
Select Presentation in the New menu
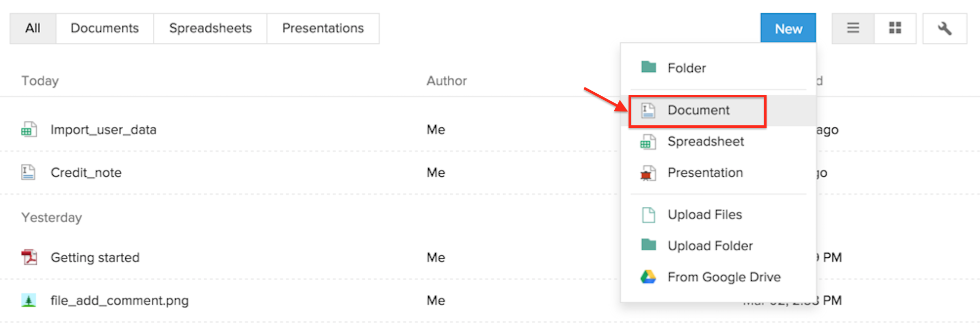tap(705, 173)
